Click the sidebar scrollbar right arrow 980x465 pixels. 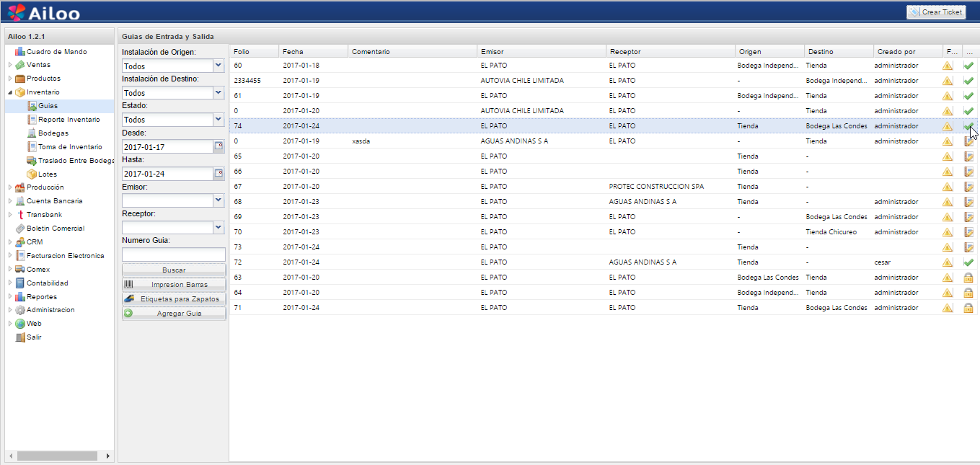108,456
